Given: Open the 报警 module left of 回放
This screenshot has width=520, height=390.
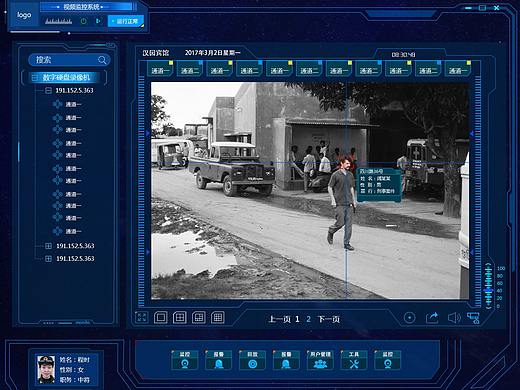Looking at the screenshot, I should coord(218,360).
